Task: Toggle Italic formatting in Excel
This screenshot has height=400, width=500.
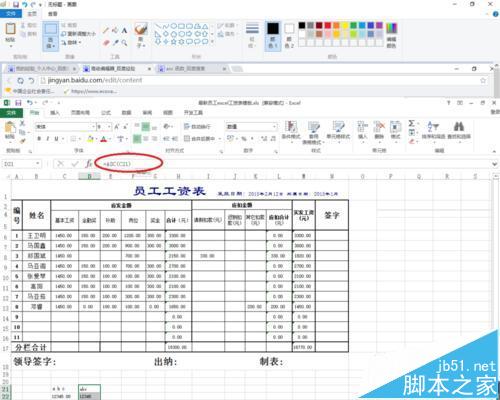Action: (x=48, y=139)
